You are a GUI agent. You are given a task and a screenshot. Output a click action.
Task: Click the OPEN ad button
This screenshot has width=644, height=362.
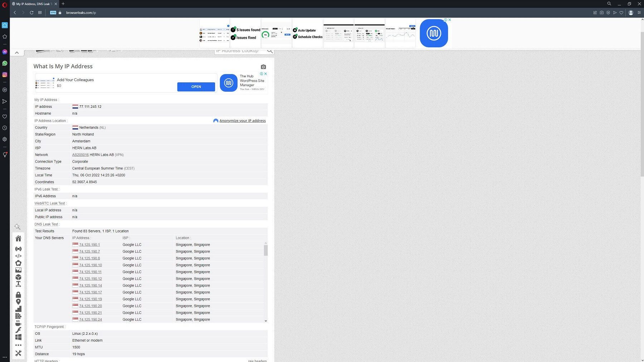[196, 87]
